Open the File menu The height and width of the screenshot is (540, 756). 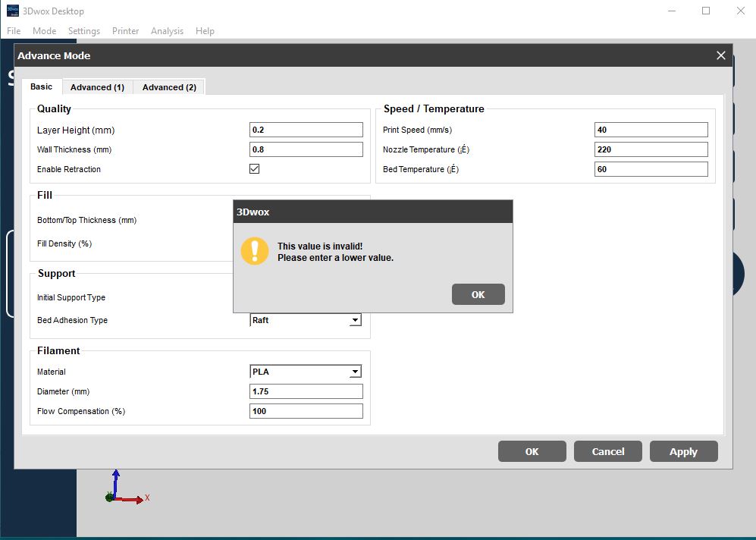pyautogui.click(x=14, y=31)
